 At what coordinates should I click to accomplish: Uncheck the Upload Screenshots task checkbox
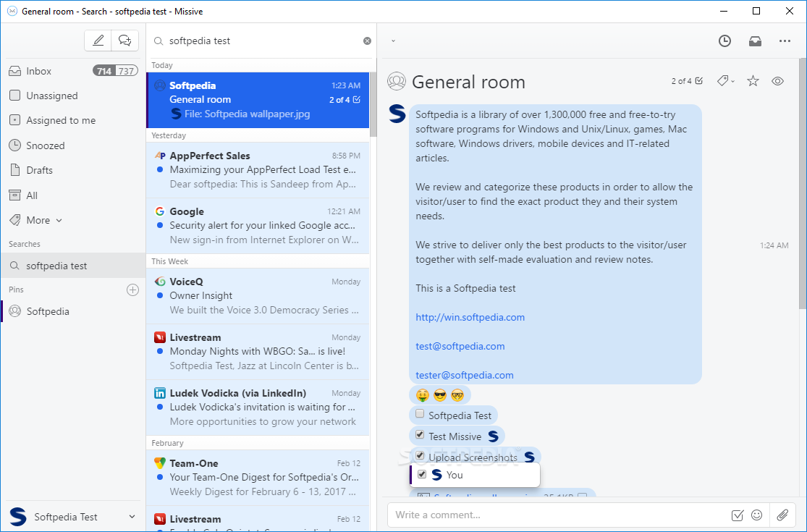click(x=420, y=456)
